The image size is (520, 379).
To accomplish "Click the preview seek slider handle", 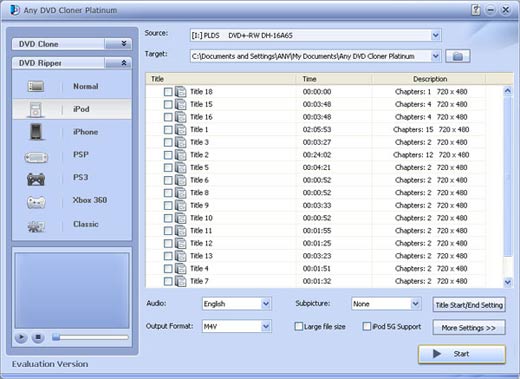I will tap(56, 337).
